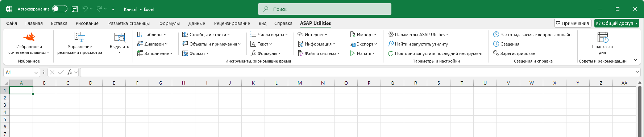Switch to the Вставка tab
Image resolution: width=644 pixels, height=137 pixels.
pos(59,23)
